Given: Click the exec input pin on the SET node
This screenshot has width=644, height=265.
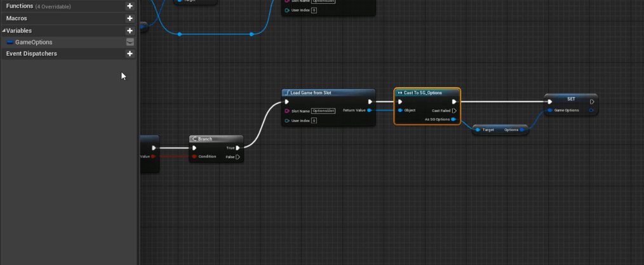Looking at the screenshot, I should tap(550, 102).
